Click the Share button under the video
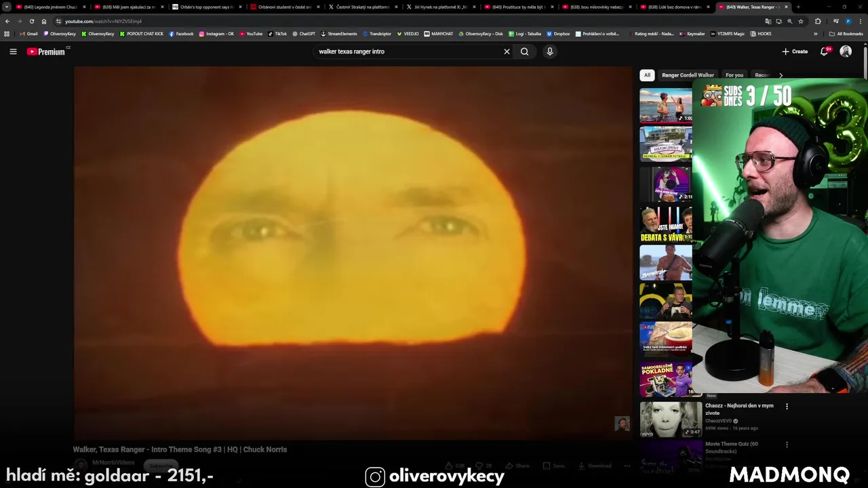 [517, 466]
